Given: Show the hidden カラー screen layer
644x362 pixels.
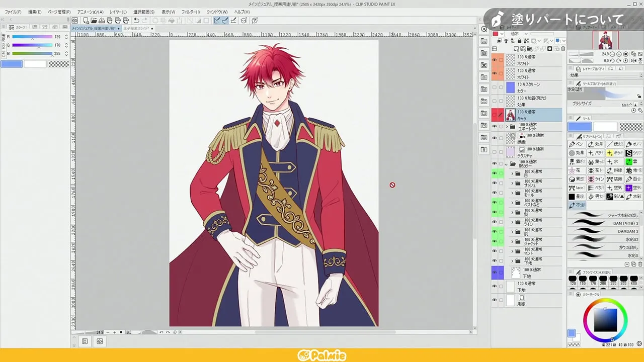Looking at the screenshot, I should (494, 87).
